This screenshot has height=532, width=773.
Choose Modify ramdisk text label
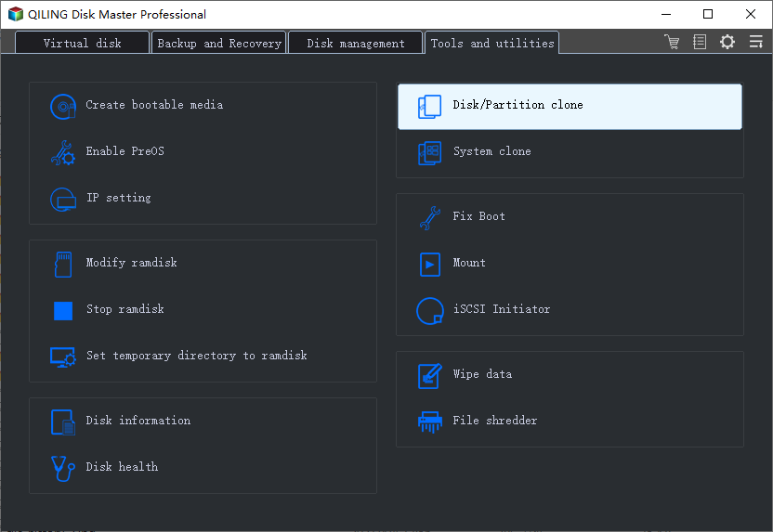tap(132, 263)
